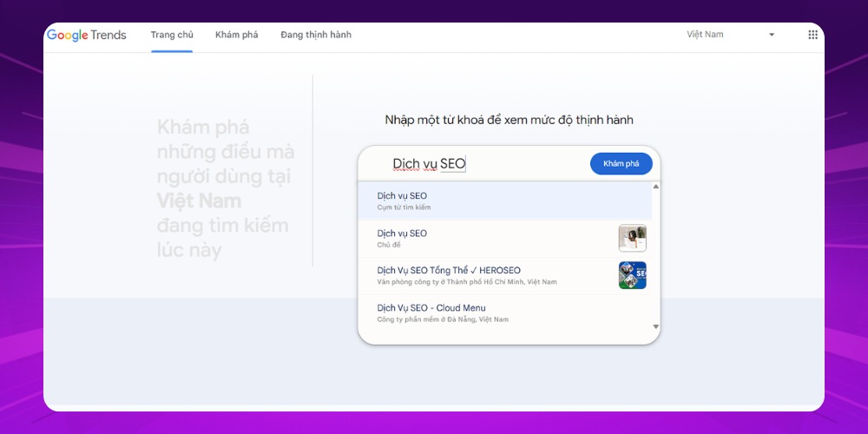Switch to the Khám phá tab
Image resolution: width=868 pixels, height=434 pixels.
click(236, 35)
